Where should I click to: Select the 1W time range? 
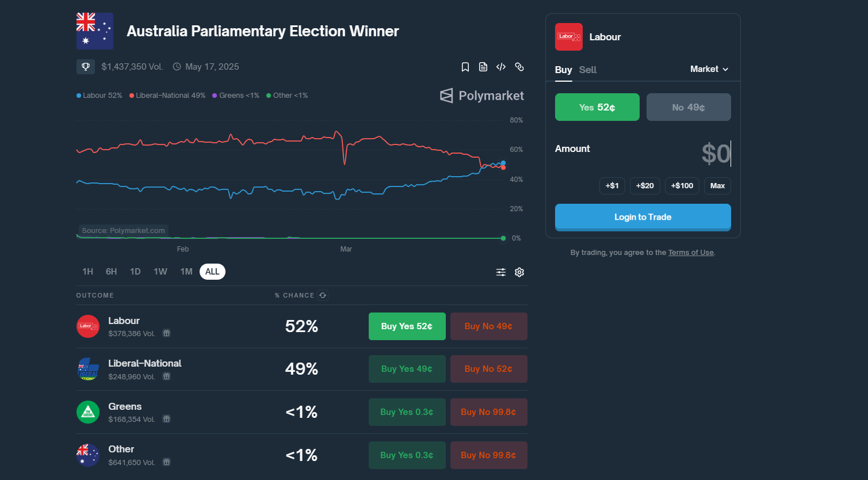pos(160,272)
